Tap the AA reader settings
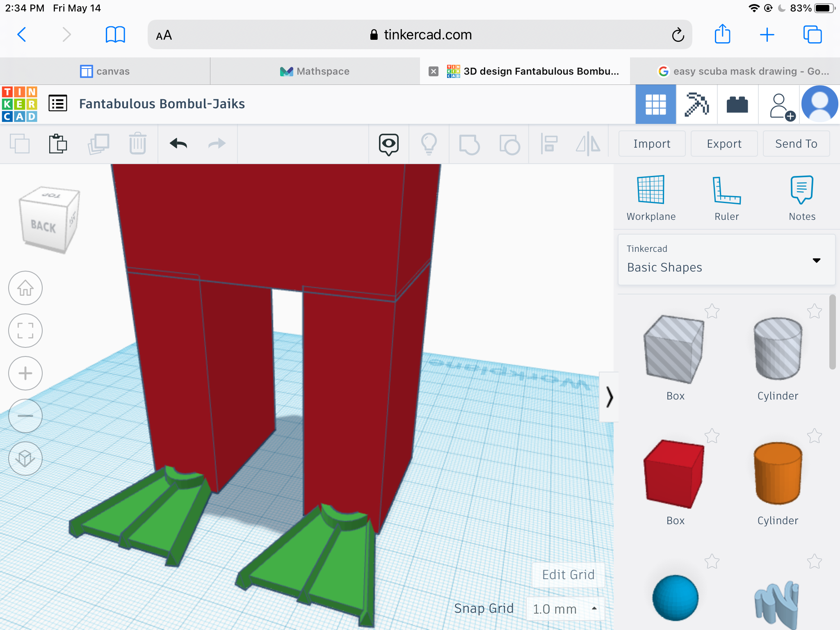 coord(164,35)
